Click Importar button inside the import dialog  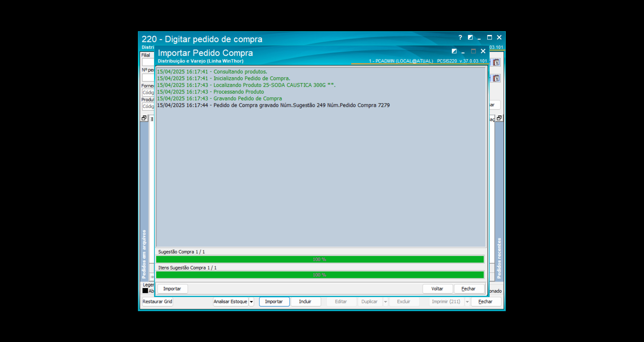coord(172,289)
